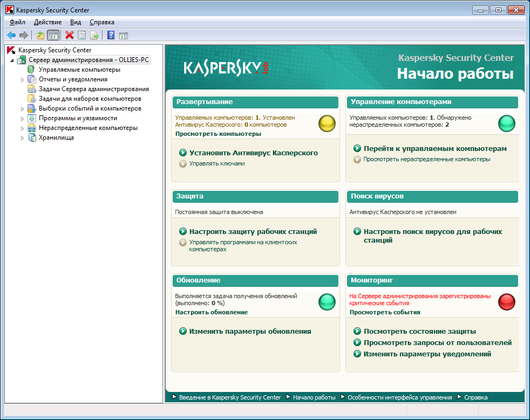Viewport: 530px width, 420px height.
Task: Click the export list toolbar icon
Action: (x=94, y=35)
